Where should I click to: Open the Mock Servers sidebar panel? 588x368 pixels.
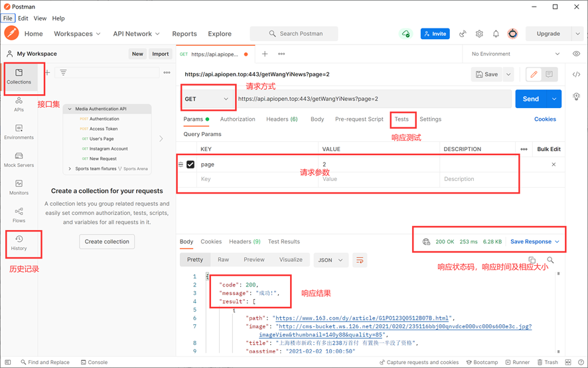point(19,160)
